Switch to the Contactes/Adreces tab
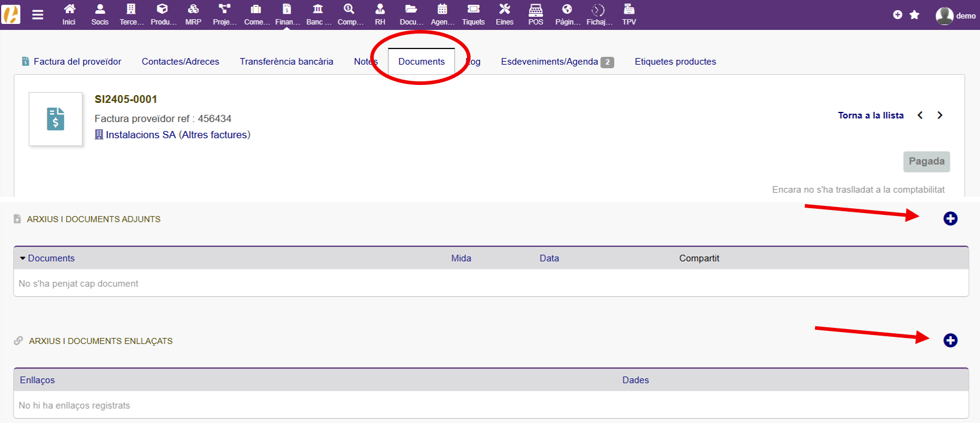 click(180, 62)
